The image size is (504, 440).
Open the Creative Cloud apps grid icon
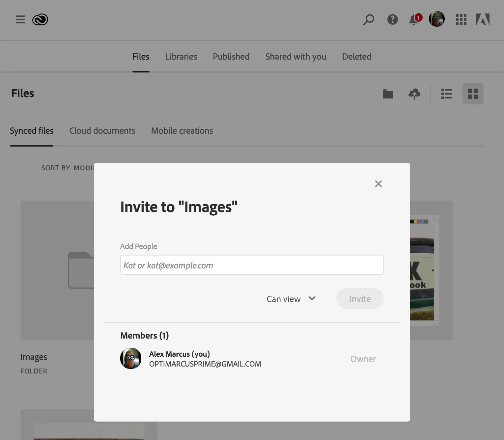(461, 20)
